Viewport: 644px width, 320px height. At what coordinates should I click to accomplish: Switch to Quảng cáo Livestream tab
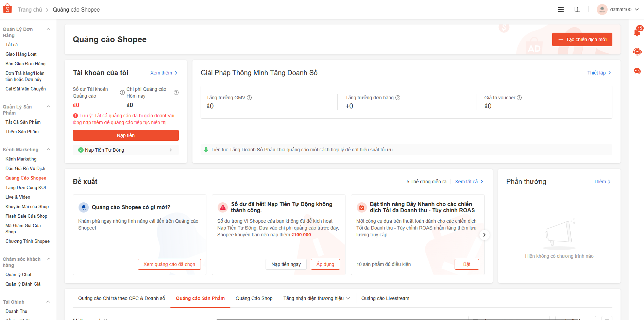(385, 298)
